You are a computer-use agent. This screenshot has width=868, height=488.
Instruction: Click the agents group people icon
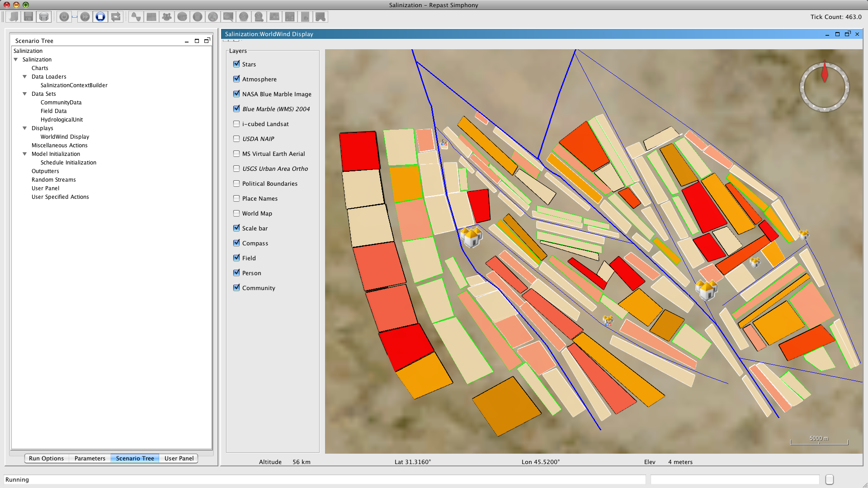[167, 17]
